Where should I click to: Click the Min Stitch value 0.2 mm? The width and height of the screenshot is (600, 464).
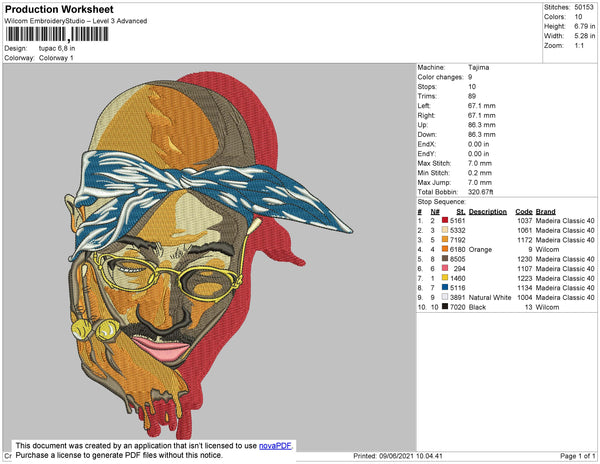click(480, 173)
